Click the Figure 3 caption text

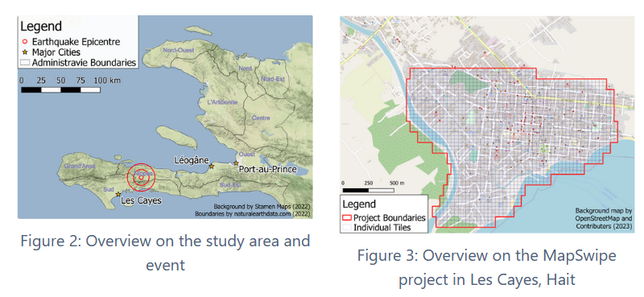point(487,268)
